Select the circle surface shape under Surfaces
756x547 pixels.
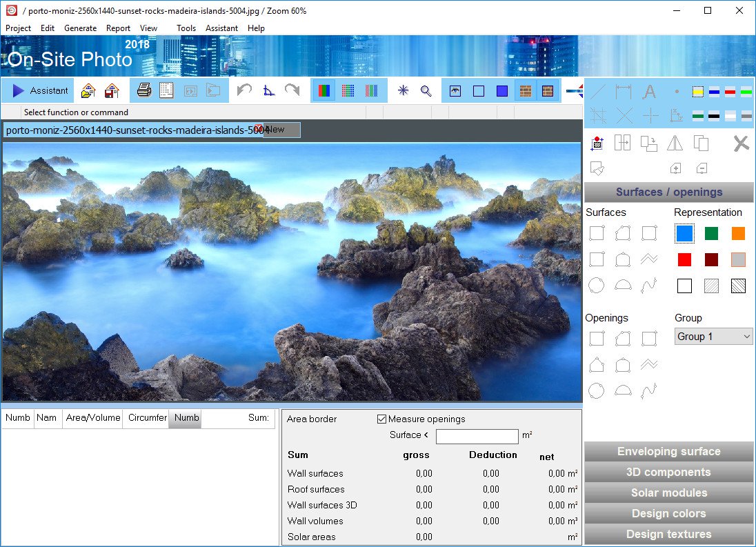tap(597, 286)
